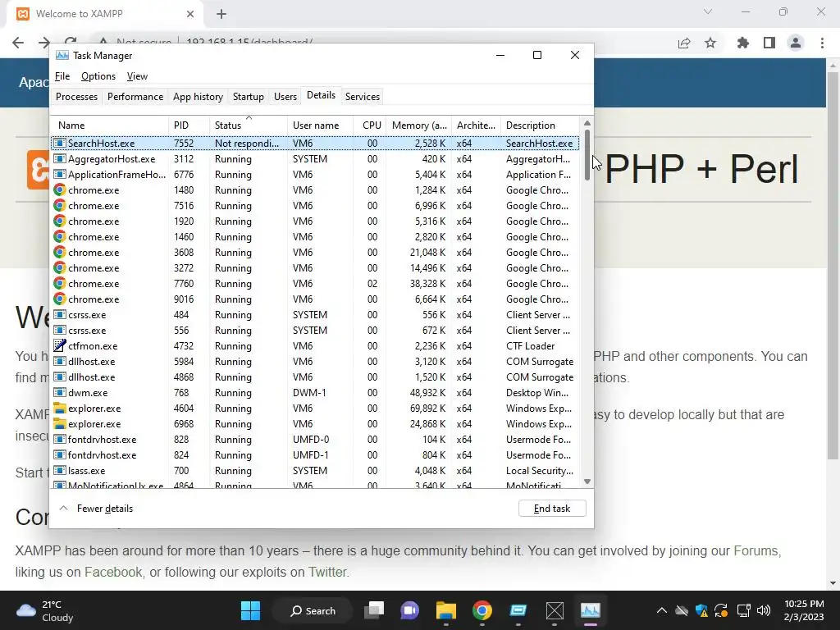Screen dimensions: 840x630
Task: Toggle Chrome side panel icon
Action: pyautogui.click(x=769, y=43)
